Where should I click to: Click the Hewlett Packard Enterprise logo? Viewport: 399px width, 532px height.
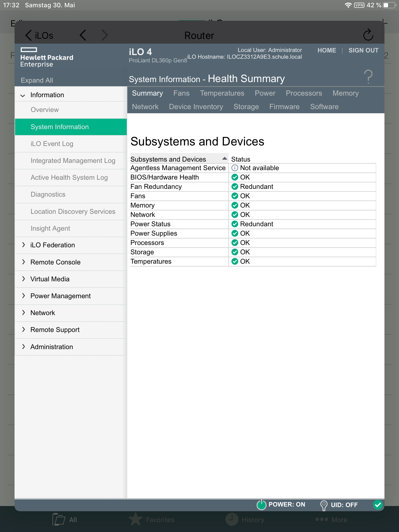click(x=47, y=57)
